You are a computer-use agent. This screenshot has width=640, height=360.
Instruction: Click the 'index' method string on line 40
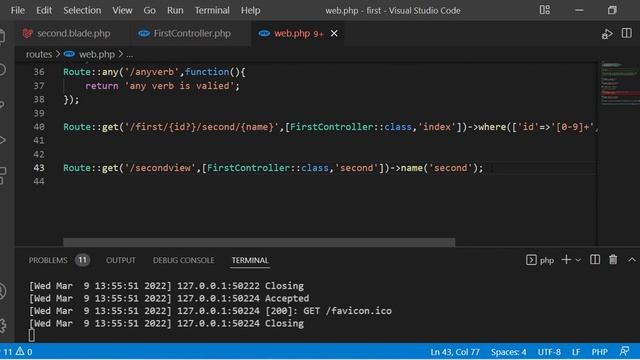tap(437, 127)
